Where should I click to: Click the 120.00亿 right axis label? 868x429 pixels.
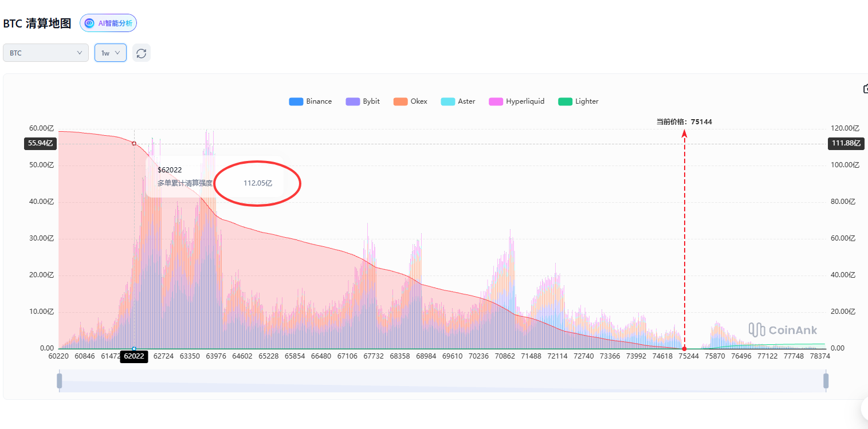pyautogui.click(x=845, y=128)
